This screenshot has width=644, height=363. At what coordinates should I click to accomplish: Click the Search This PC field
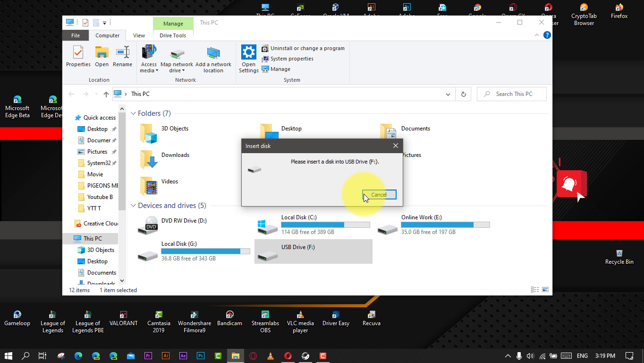coord(514,94)
